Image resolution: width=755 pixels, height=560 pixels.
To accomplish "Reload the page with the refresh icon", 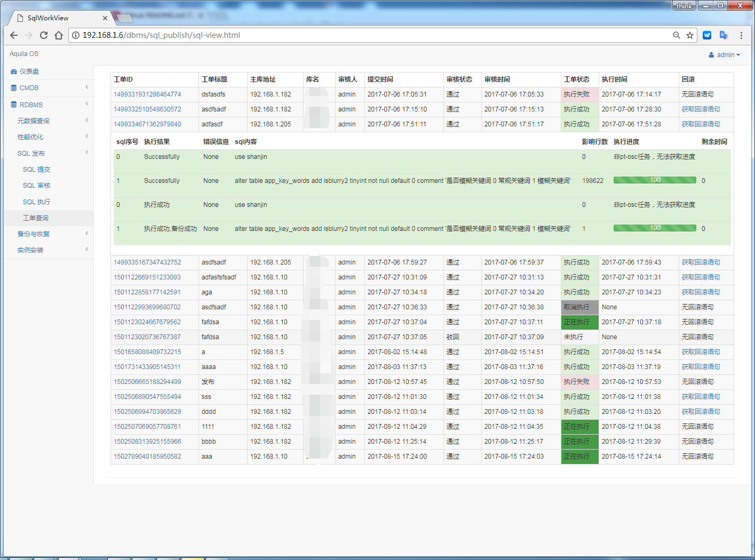I will pos(44,35).
